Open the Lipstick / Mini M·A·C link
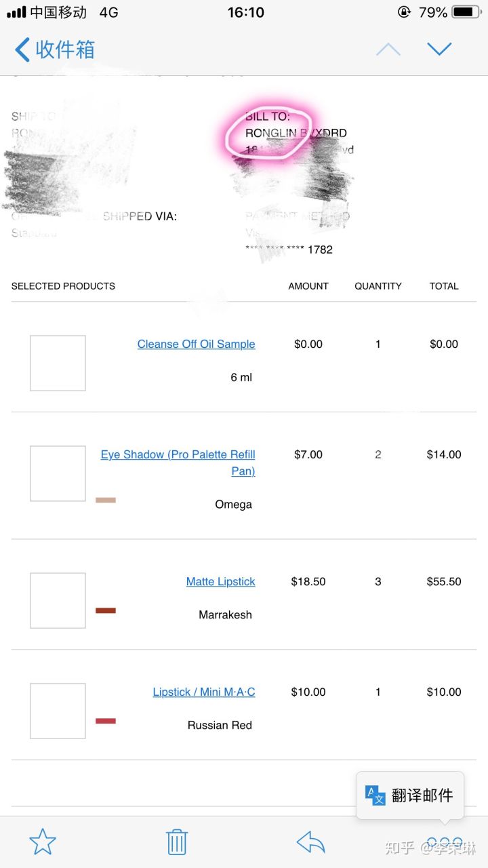The image size is (488, 868). [203, 692]
